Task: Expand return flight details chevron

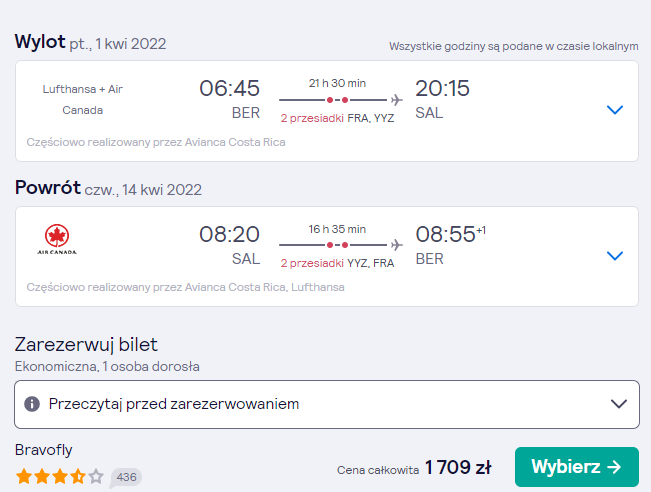Action: [x=615, y=256]
